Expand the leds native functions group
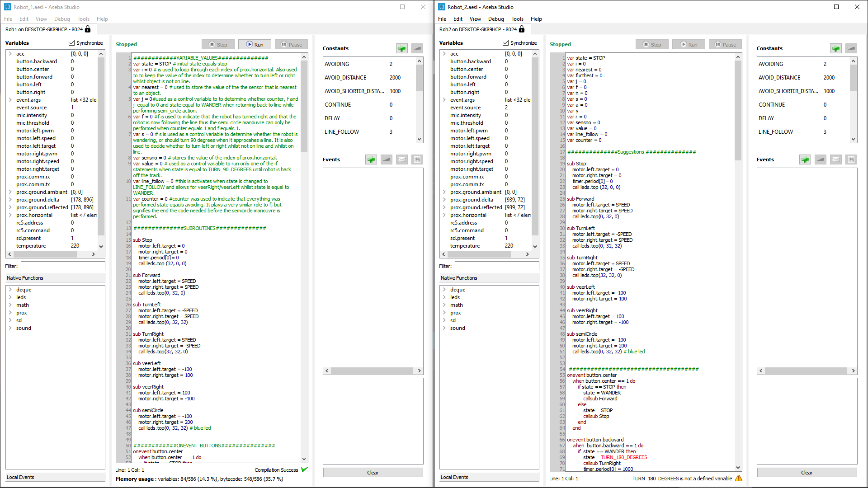Screen dimensions: 868x488 coord(10,297)
